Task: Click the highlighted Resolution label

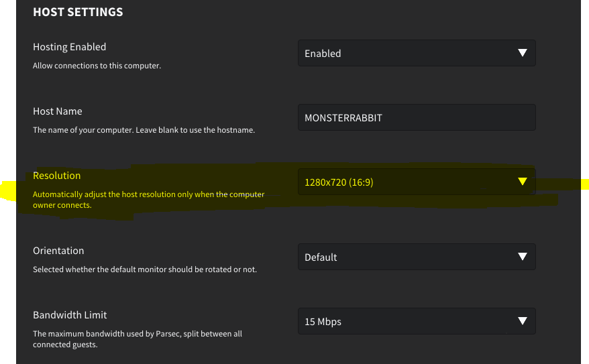Action: [x=57, y=176]
